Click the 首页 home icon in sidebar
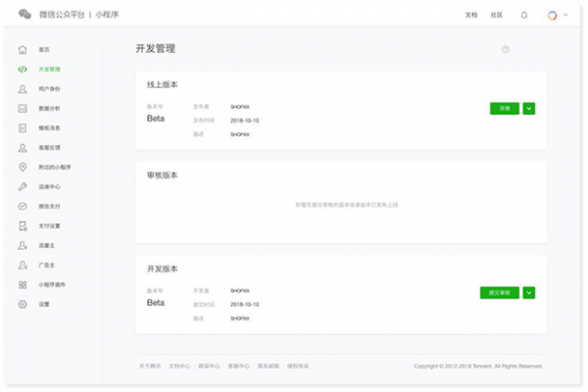Viewport: 588px width, 392px height. (x=23, y=49)
